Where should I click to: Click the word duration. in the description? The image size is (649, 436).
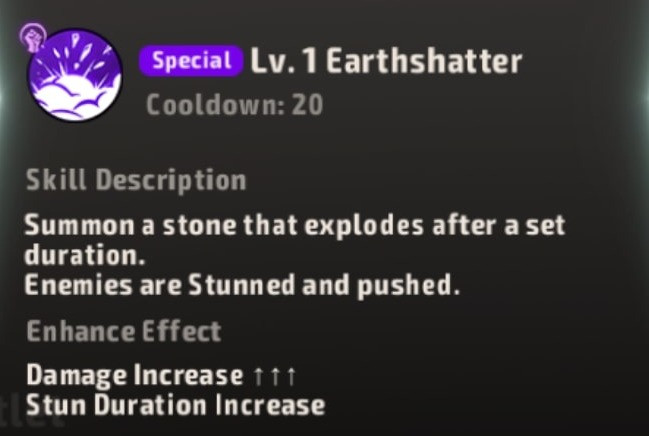point(85,255)
